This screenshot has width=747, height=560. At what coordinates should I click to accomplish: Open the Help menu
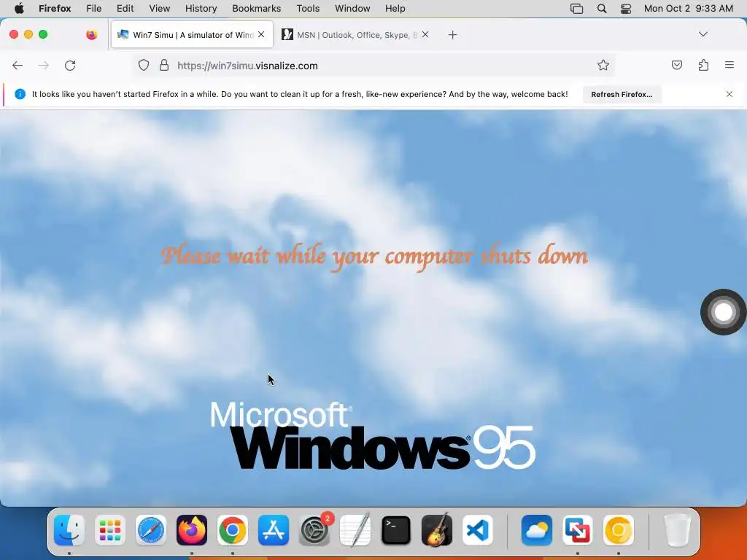395,8
